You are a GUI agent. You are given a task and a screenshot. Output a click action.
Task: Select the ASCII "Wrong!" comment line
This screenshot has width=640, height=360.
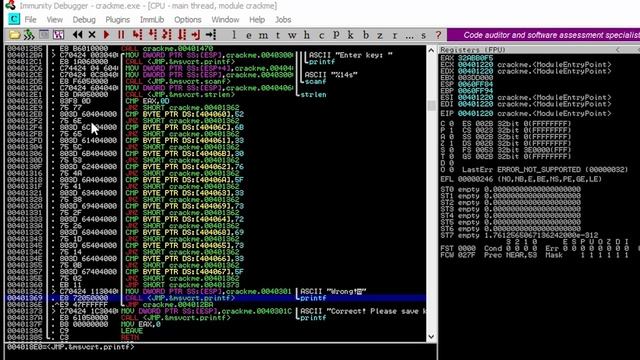click(x=333, y=291)
